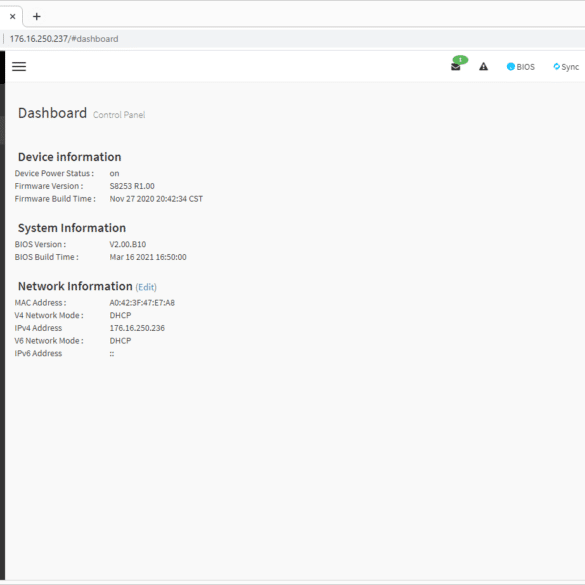Select BIOS version V2.00.B10
The width and height of the screenshot is (585, 585).
tap(128, 244)
